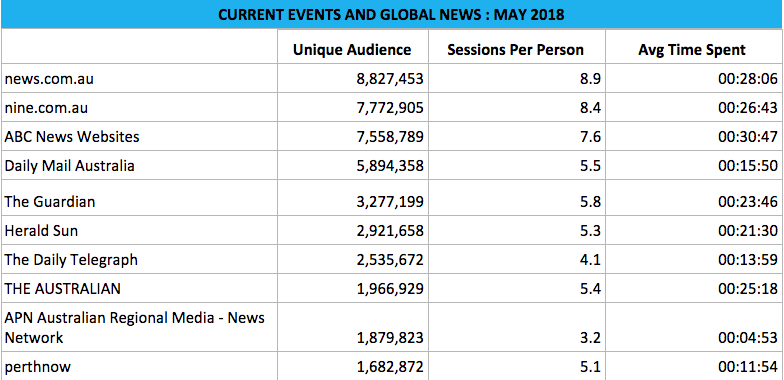784x380 pixels.
Task: Select the audience value 1,879,823
Action: coord(390,338)
